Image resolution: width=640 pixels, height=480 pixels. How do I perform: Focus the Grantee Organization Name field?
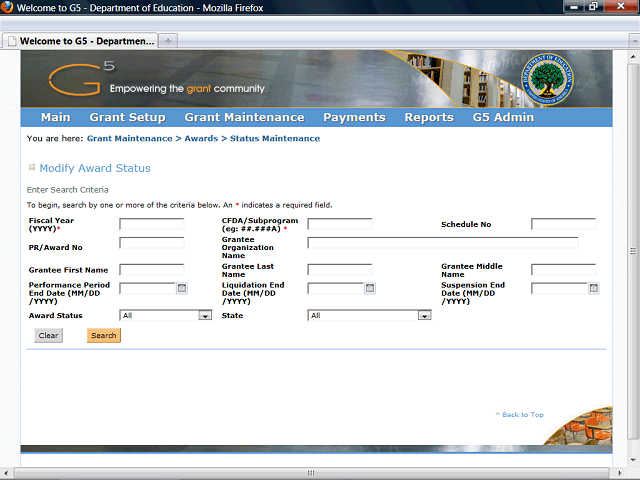tap(443, 243)
